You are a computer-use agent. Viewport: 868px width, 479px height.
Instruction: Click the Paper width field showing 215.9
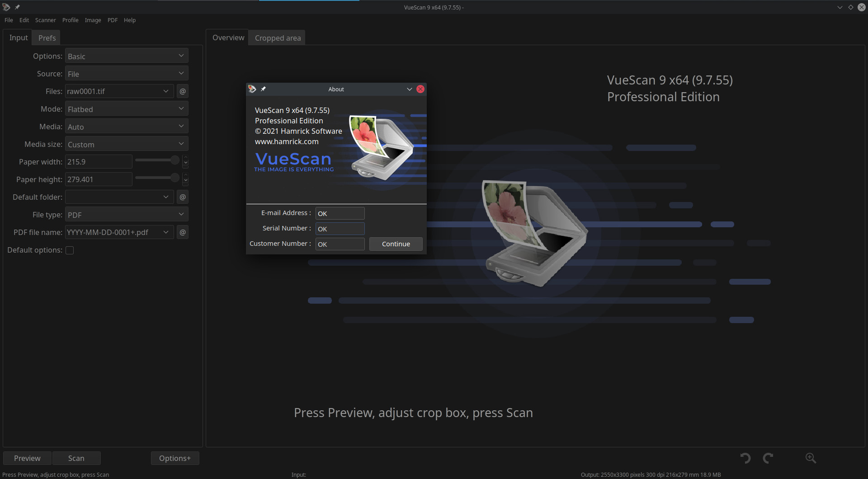coord(99,162)
